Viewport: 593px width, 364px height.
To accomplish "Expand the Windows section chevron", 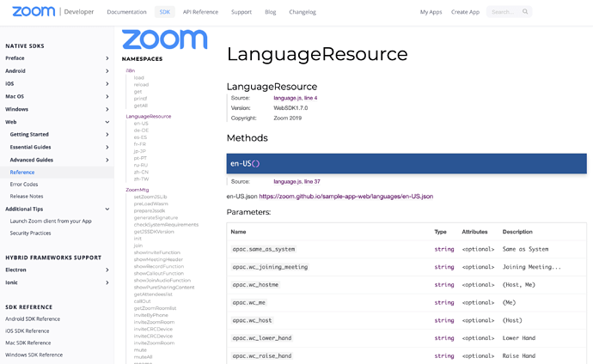I will coord(107,110).
